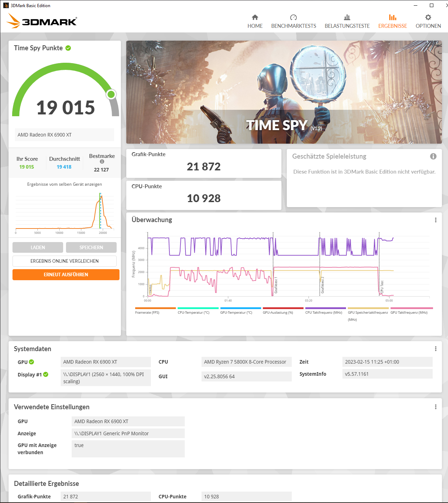The image size is (448, 503).
Task: Click the GUI version v2.25.8056 64
Action: (x=246, y=376)
